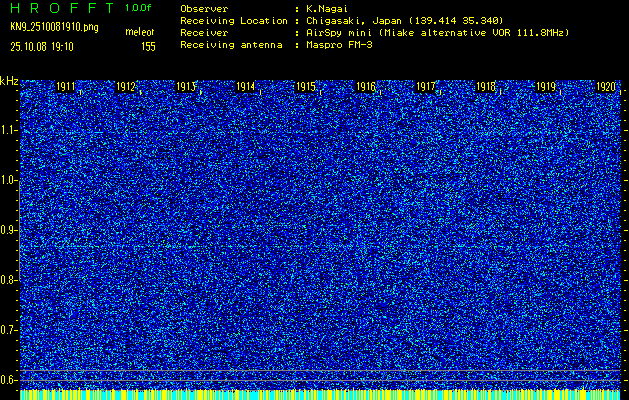Click the kHz axis unit label
Image resolution: width=629 pixels, height=400 pixels.
(x=9, y=80)
